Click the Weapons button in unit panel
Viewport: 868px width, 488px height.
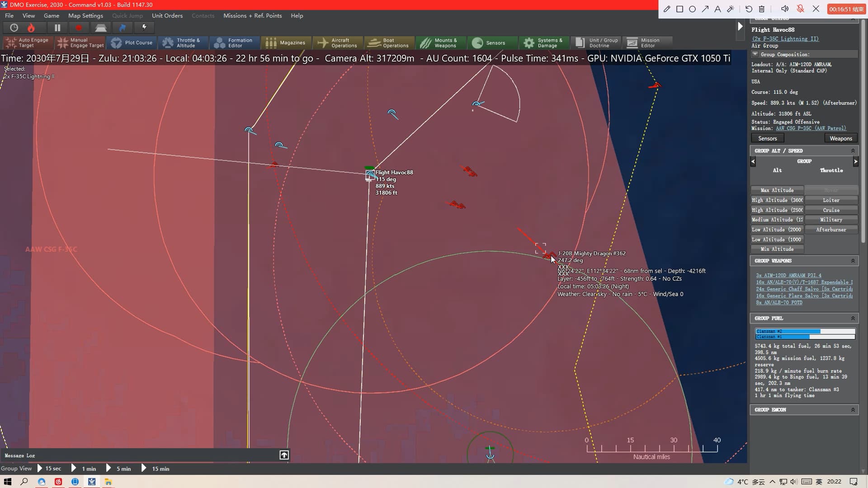pos(841,138)
